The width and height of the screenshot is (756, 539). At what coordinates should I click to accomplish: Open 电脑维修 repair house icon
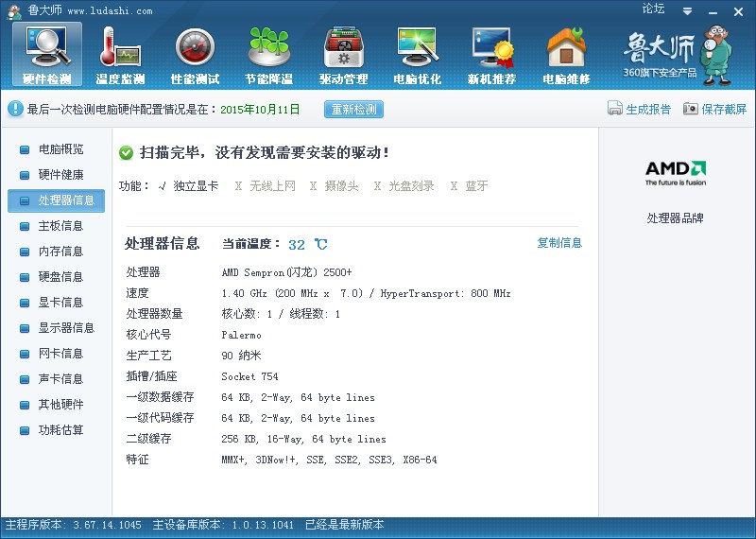click(x=566, y=55)
